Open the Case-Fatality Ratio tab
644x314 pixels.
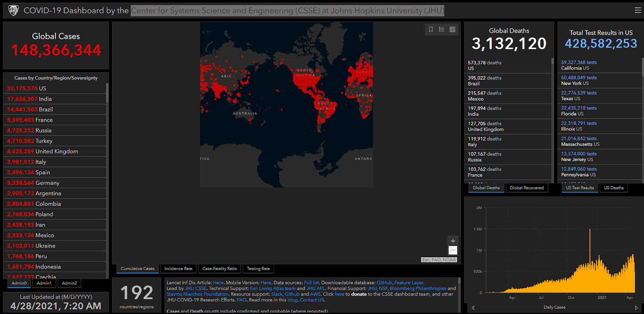[220, 269]
